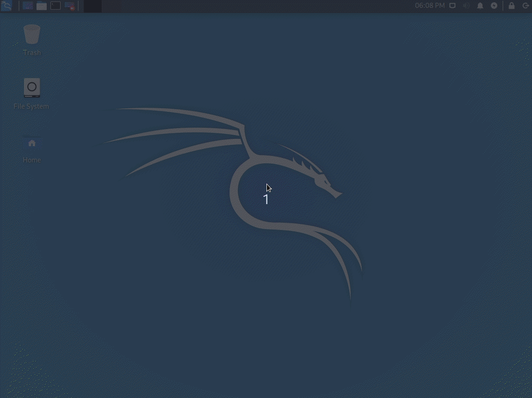Viewport: 532px width, 398px height.
Task: Open a terminal emulator from the panel
Action: pos(55,6)
